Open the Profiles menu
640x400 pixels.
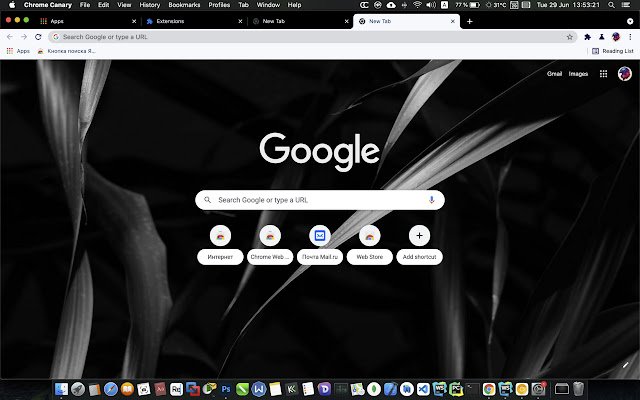219,5
